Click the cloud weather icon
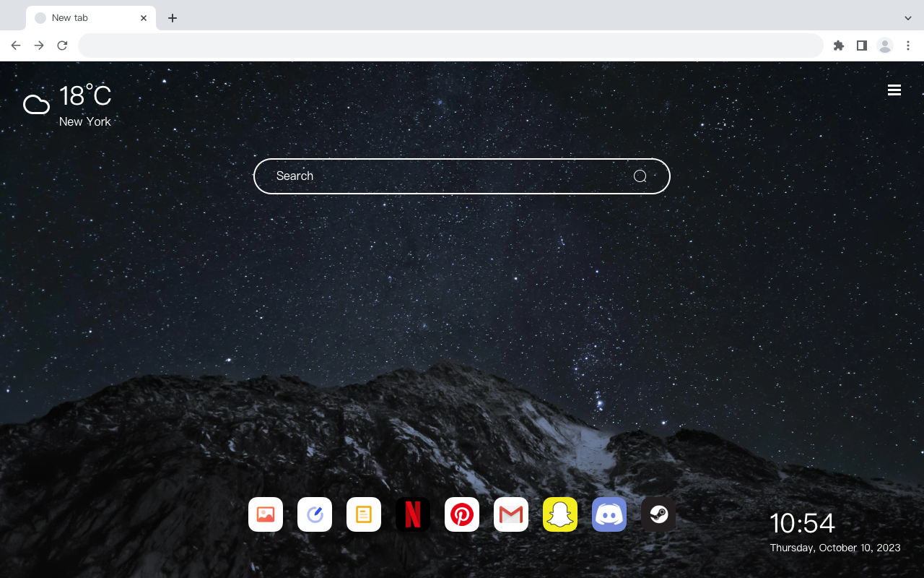924x578 pixels. click(x=36, y=105)
